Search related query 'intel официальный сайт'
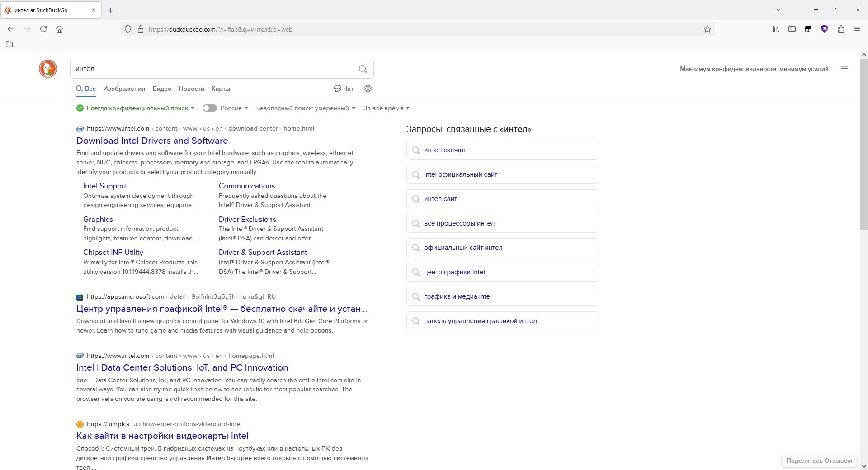 (x=503, y=174)
